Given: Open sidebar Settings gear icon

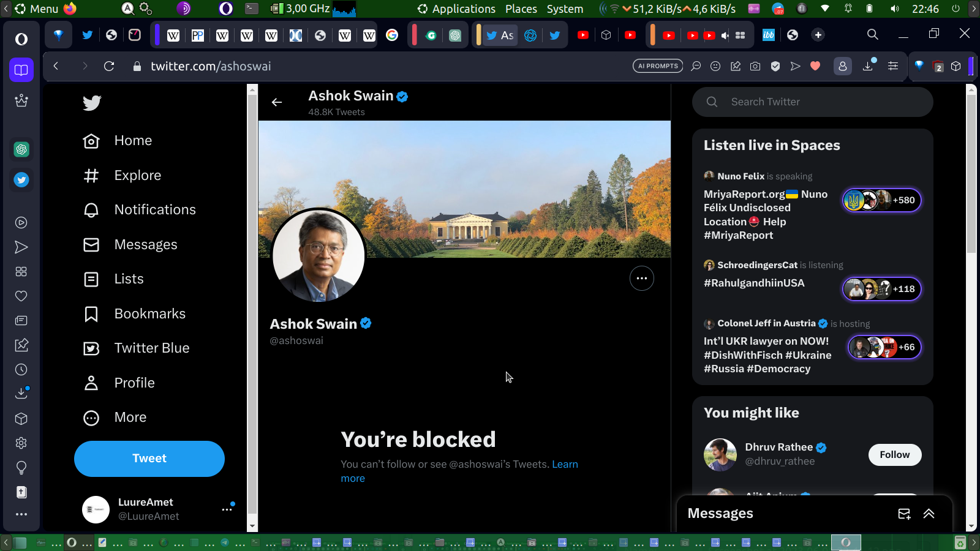Looking at the screenshot, I should click(21, 443).
